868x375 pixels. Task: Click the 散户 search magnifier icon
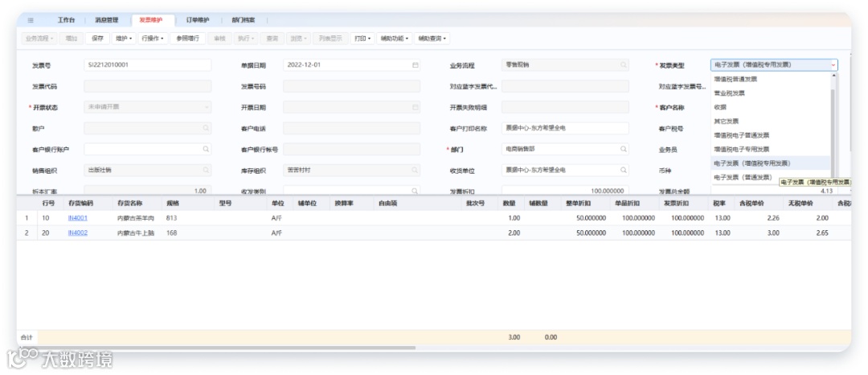click(206, 128)
